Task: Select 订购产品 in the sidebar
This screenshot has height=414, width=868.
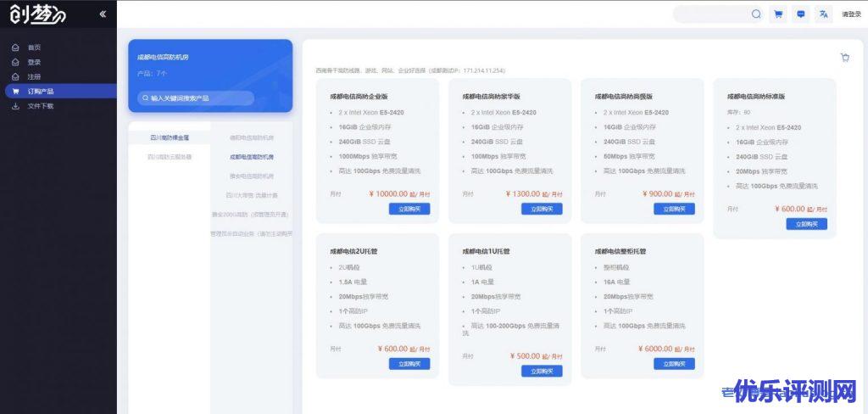Action: click(60, 92)
